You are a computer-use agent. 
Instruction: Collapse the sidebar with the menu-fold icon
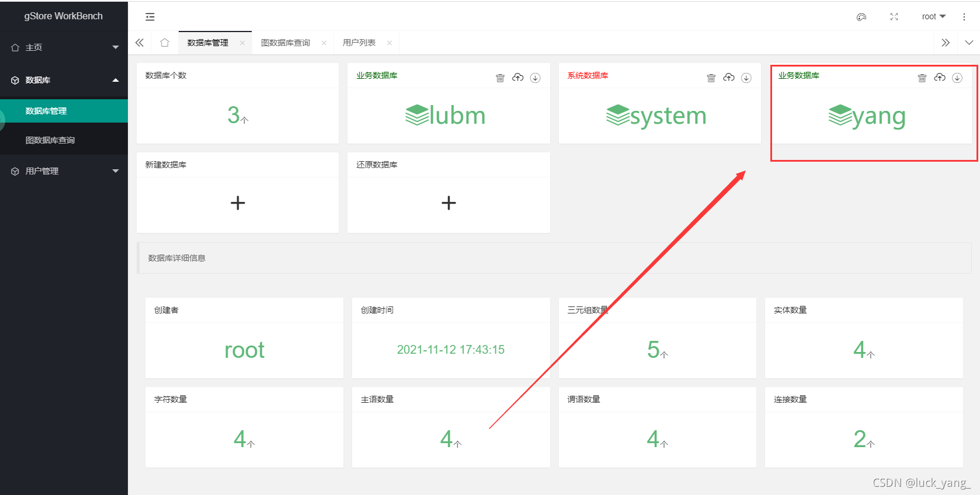[x=150, y=17]
